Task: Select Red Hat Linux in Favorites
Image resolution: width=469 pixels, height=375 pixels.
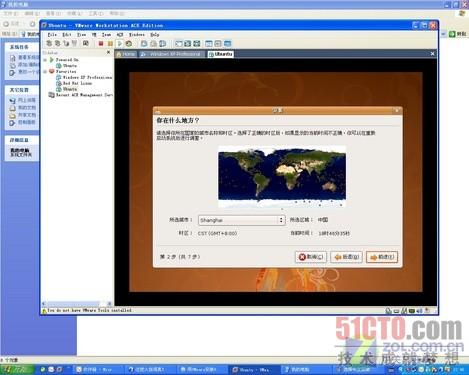Action: tap(77, 83)
